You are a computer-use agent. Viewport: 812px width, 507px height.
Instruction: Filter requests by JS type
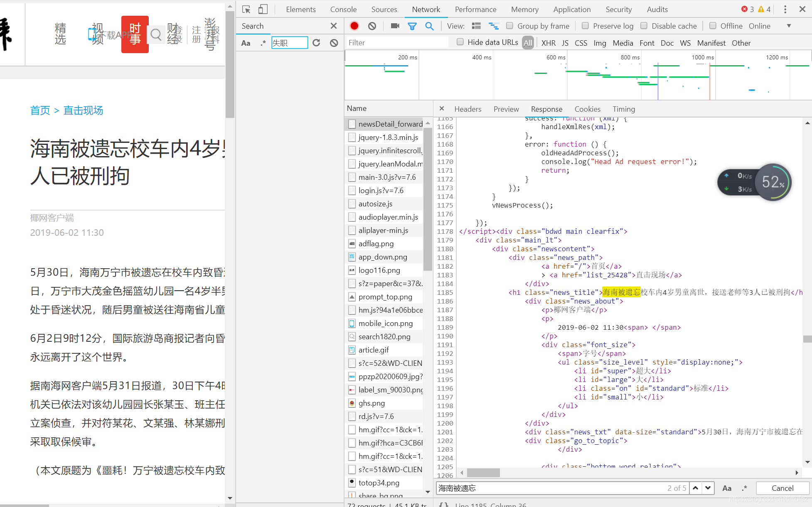pos(565,43)
